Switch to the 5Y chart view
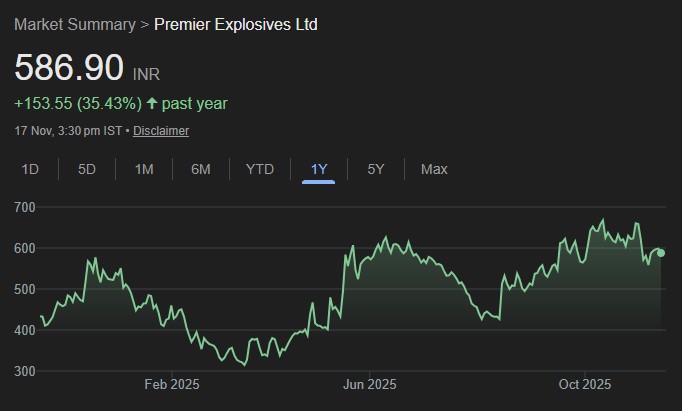This screenshot has width=682, height=411. click(376, 169)
